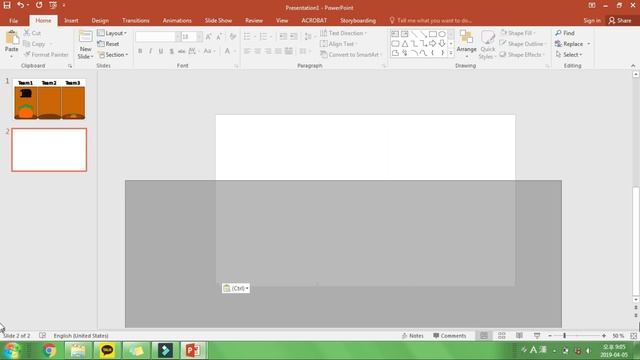This screenshot has height=360, width=640.
Task: Open the Select dropdown
Action: 569,55
